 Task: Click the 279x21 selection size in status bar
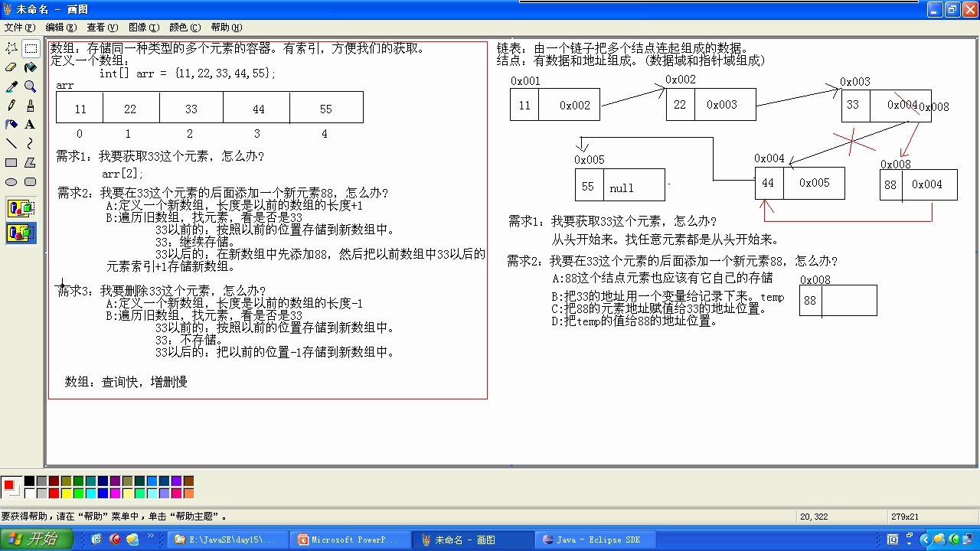click(x=905, y=517)
